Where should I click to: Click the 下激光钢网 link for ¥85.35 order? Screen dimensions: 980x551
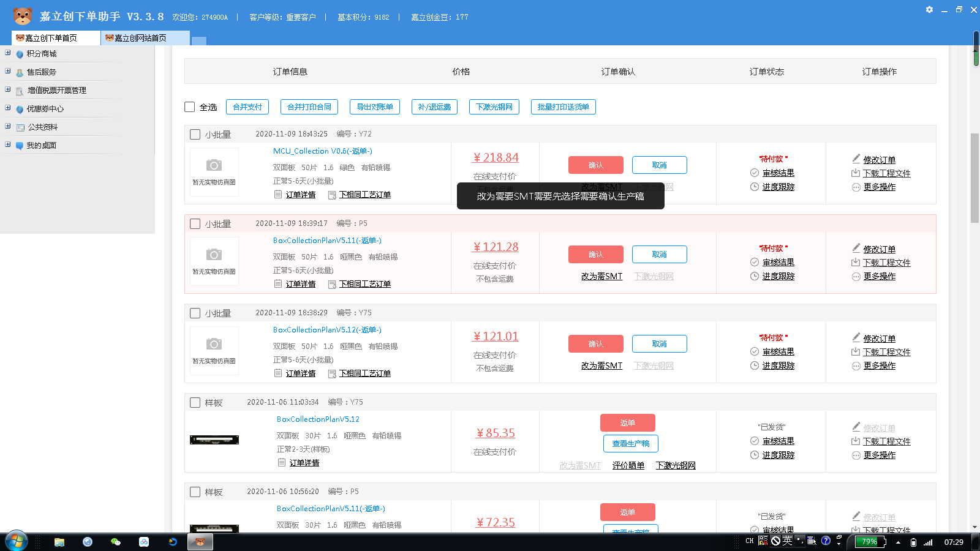pos(676,465)
